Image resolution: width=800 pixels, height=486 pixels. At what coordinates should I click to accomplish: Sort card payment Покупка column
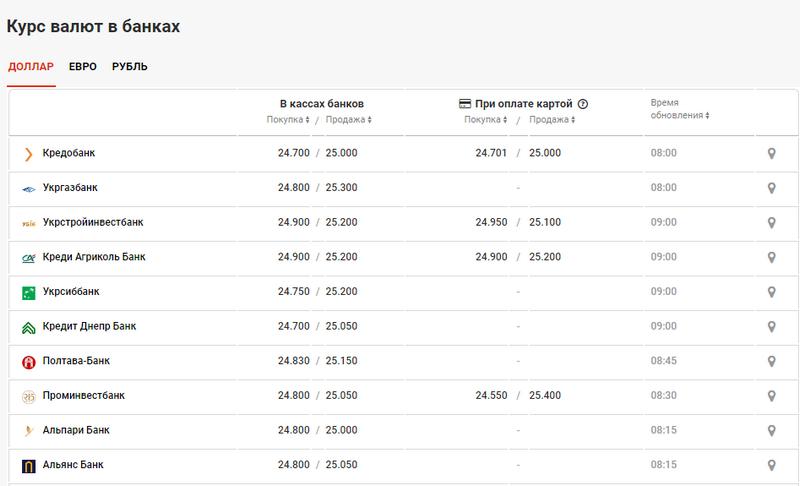[x=485, y=120]
